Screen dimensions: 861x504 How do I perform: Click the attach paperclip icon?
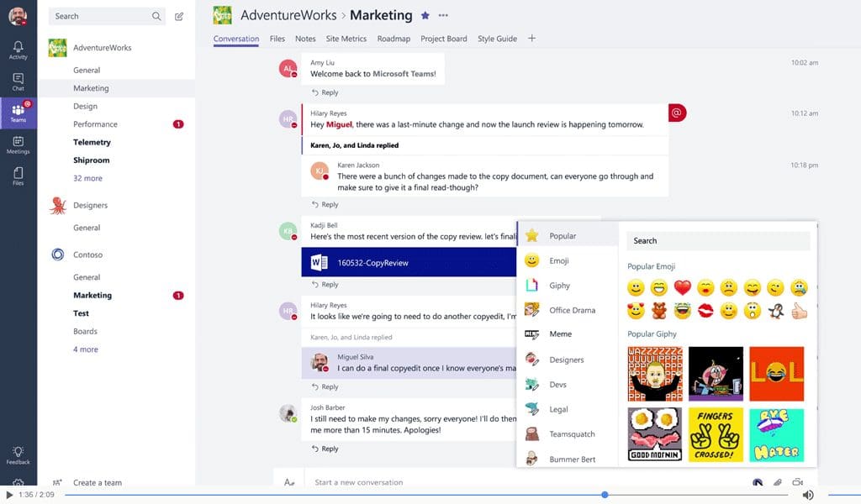(778, 482)
